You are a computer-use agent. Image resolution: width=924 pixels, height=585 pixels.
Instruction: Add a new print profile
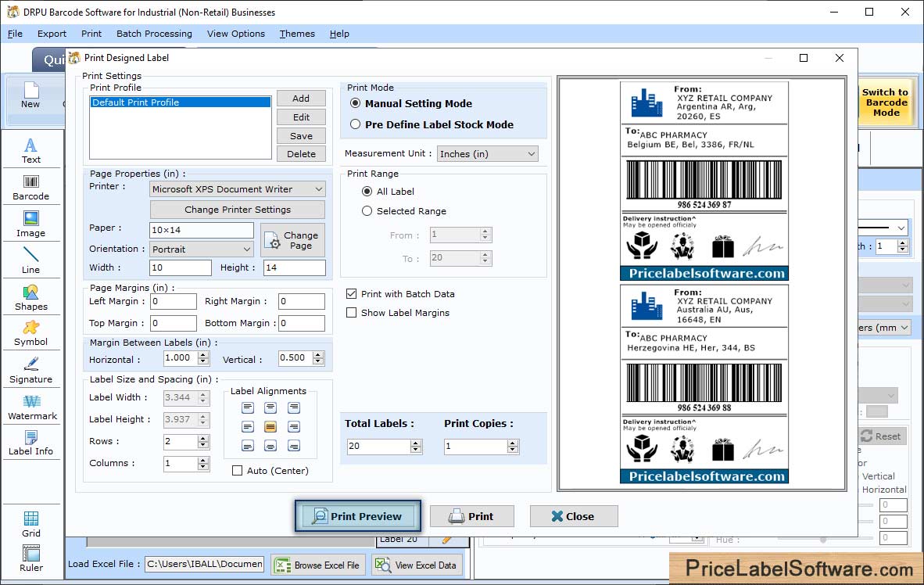point(301,99)
